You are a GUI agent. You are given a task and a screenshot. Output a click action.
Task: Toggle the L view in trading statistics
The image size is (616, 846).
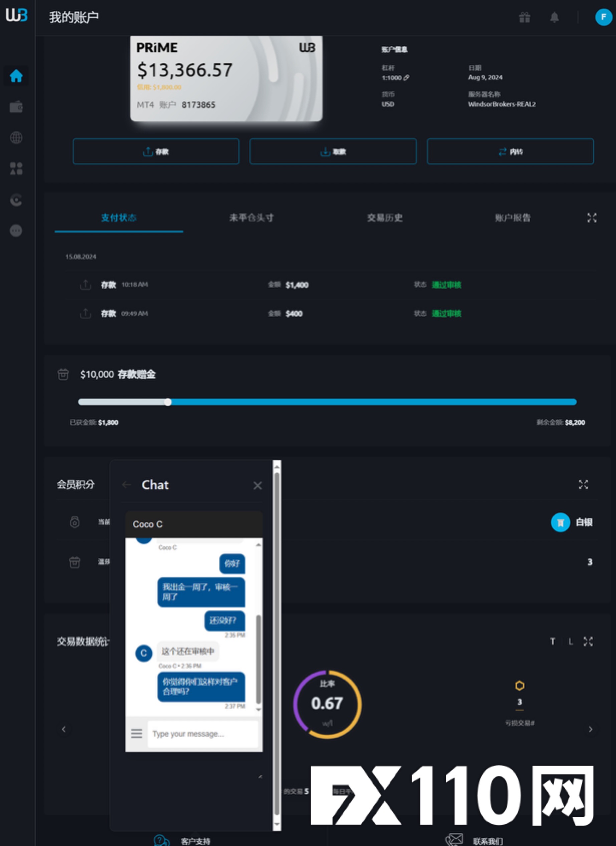570,641
